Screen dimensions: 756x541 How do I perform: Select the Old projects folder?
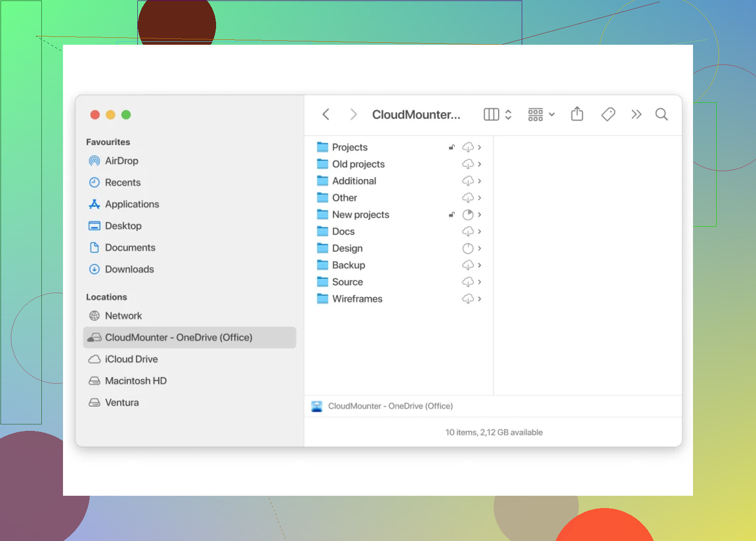coord(399,164)
